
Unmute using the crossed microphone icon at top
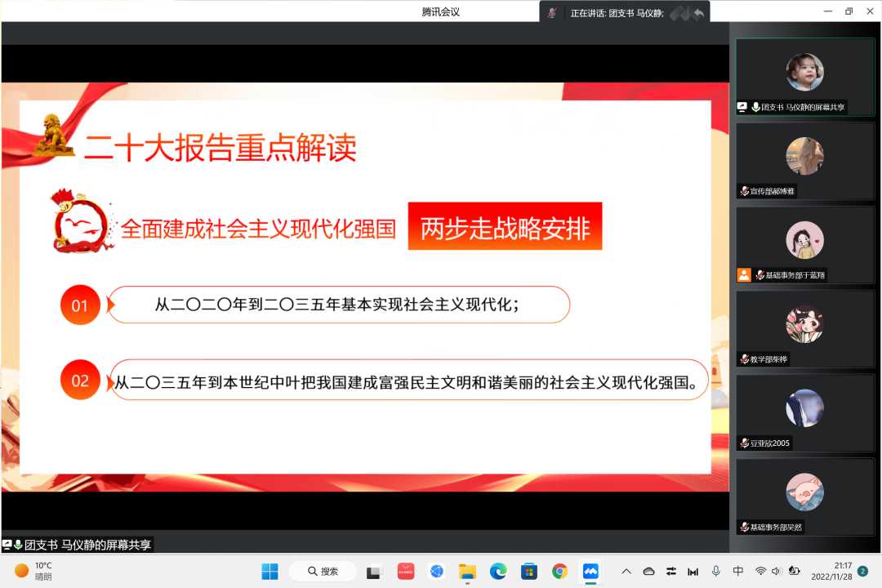pyautogui.click(x=552, y=13)
